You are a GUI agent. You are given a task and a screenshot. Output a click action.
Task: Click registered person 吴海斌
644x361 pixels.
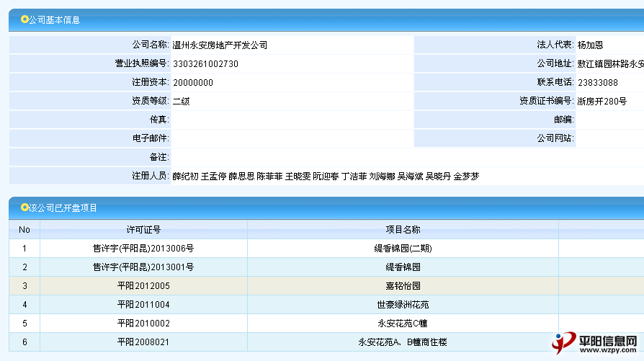point(410,177)
